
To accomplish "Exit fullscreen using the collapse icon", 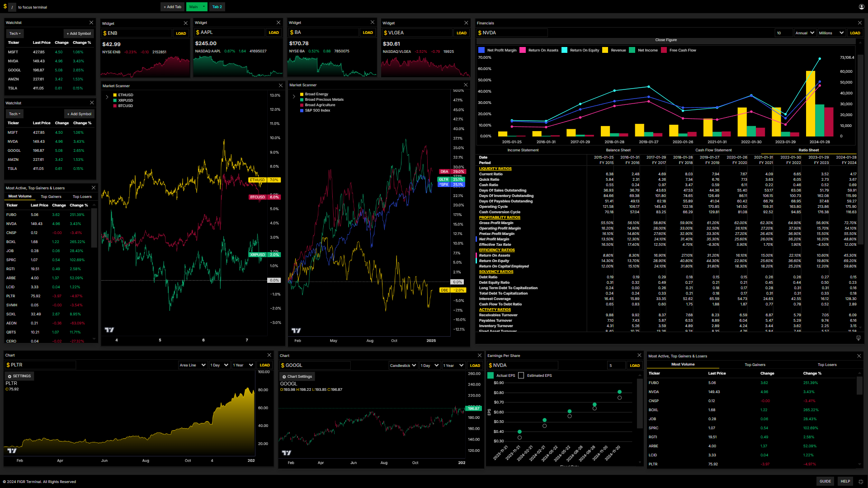I will pyautogui.click(x=861, y=481).
